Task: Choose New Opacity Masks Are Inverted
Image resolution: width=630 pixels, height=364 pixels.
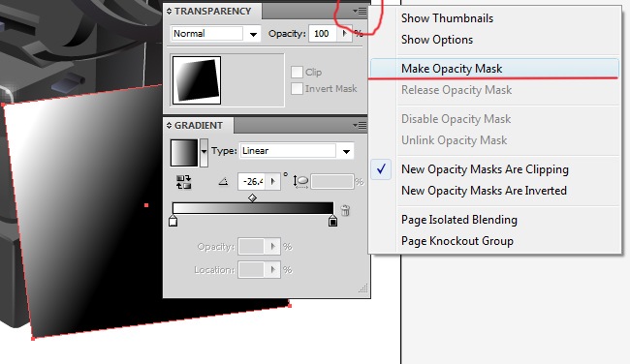Action: (x=485, y=191)
